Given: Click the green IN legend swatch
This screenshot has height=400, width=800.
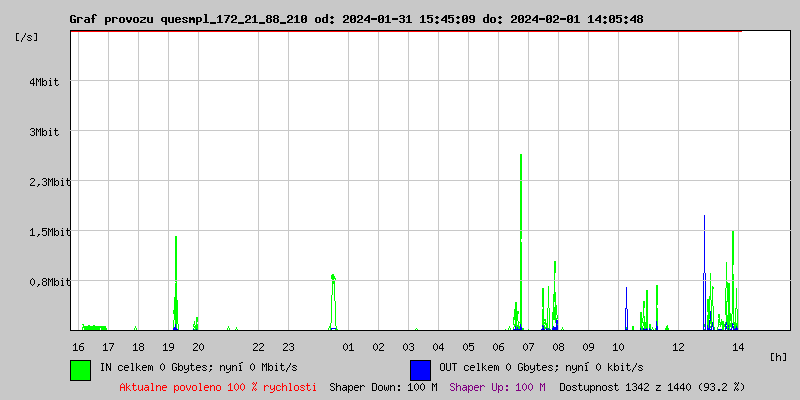Looking at the screenshot, I should [x=80, y=369].
